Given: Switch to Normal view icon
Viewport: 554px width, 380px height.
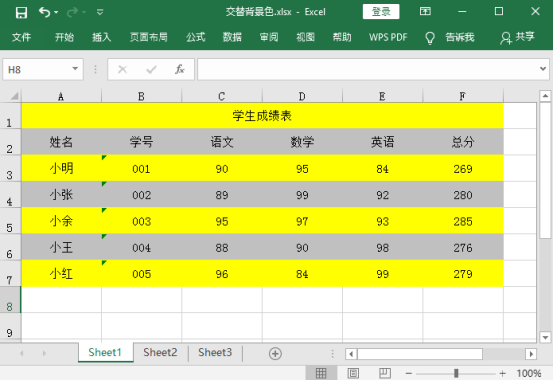Looking at the screenshot, I should [321, 373].
